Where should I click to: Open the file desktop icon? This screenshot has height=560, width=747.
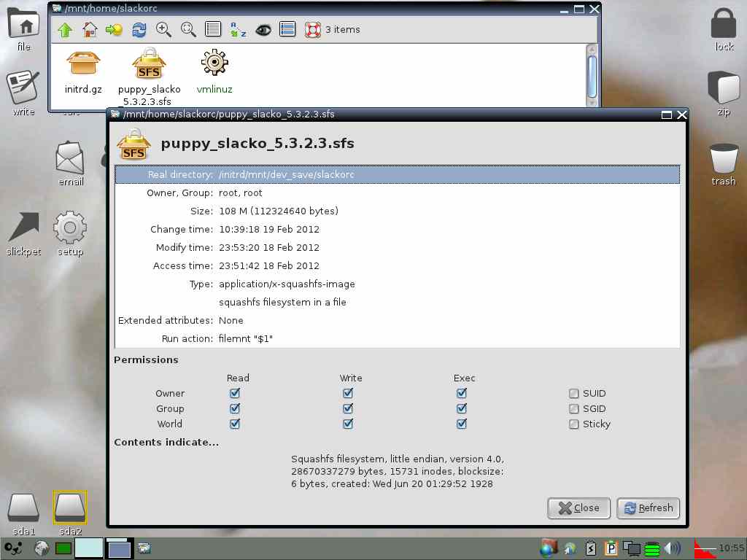point(24,30)
